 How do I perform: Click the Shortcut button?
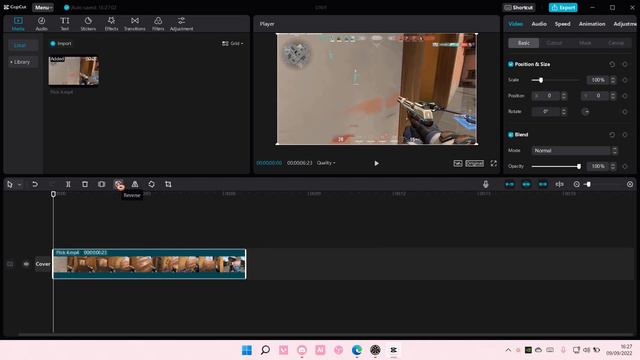click(519, 7)
